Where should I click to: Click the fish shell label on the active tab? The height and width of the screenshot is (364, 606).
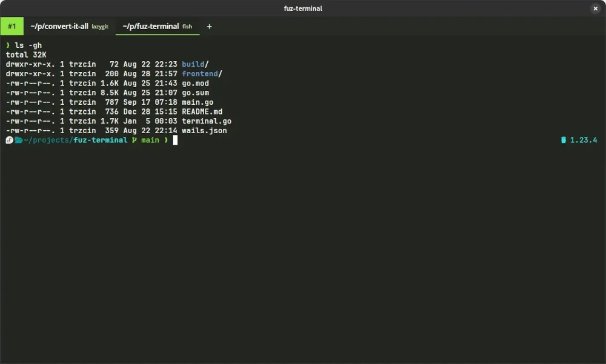(x=187, y=27)
